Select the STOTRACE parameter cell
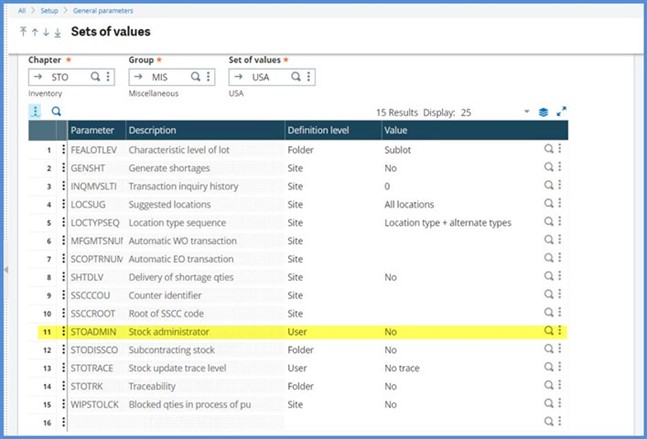The width and height of the screenshot is (647, 439). pyautogui.click(x=96, y=368)
